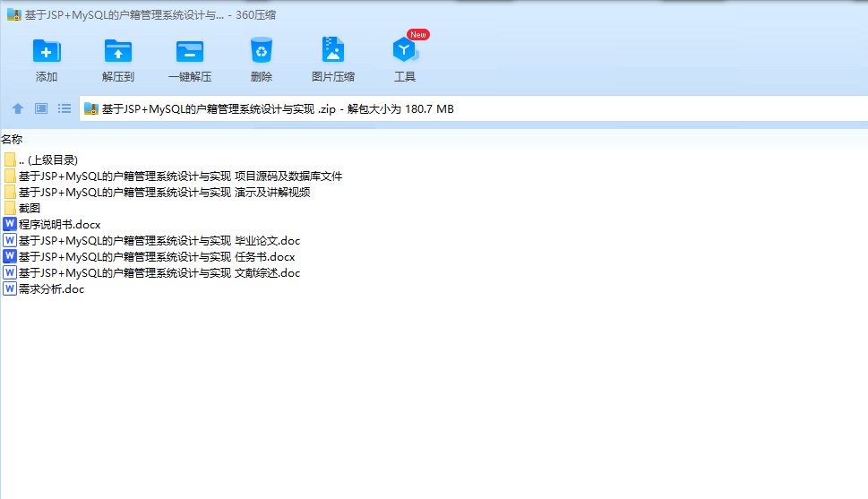Select the 文献综述.doc file name
868x499 pixels.
pyautogui.click(x=159, y=272)
